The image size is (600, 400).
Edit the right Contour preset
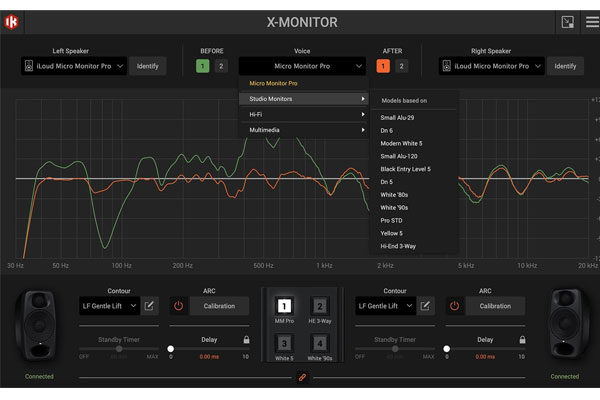pyautogui.click(x=425, y=306)
